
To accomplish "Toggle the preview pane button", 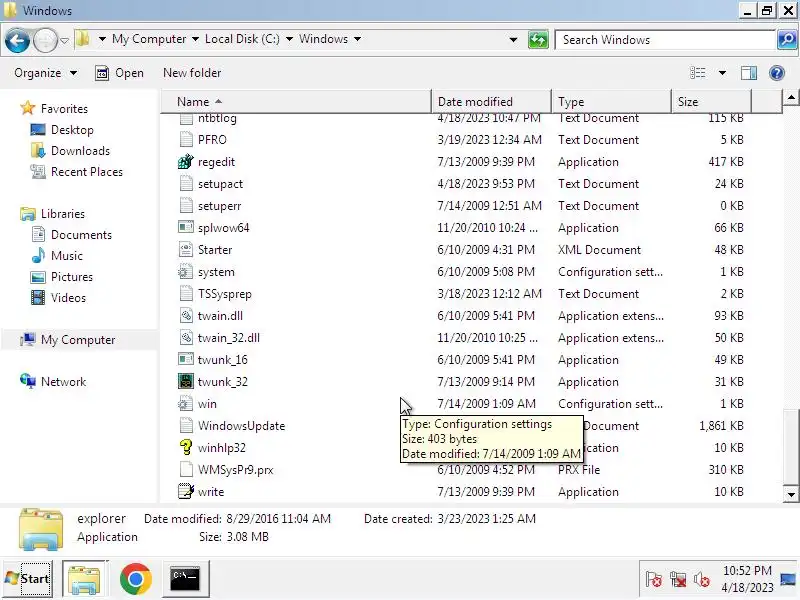I will pyautogui.click(x=748, y=73).
